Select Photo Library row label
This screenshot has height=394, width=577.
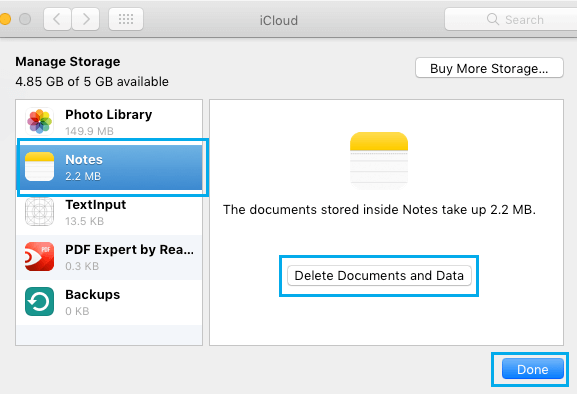109,114
